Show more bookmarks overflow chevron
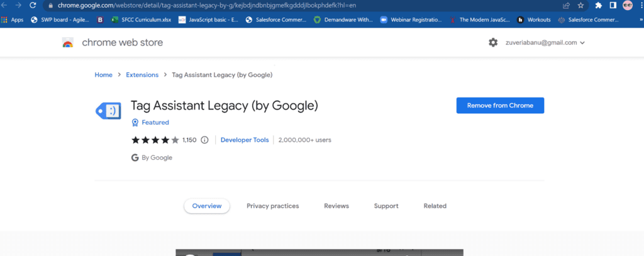 [x=641, y=19]
